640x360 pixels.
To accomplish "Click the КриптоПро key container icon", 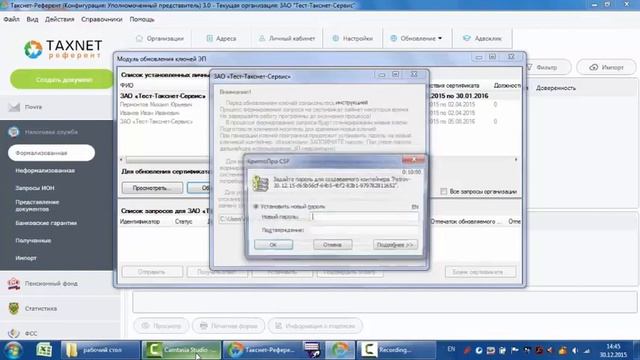I will [260, 183].
